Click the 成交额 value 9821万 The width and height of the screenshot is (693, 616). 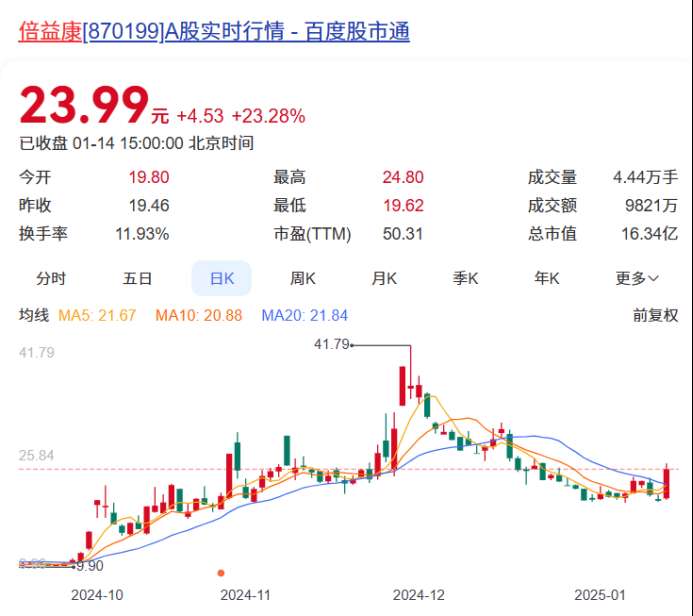pos(651,205)
